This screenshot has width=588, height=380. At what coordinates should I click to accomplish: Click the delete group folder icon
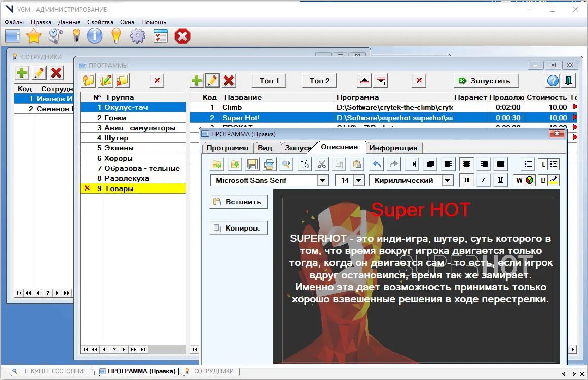point(123,80)
